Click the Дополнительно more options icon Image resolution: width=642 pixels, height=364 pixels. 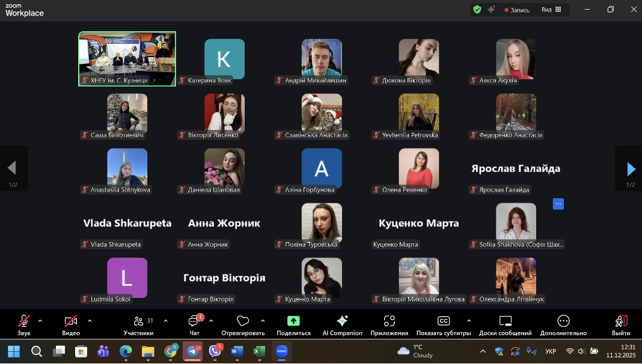[563, 321]
